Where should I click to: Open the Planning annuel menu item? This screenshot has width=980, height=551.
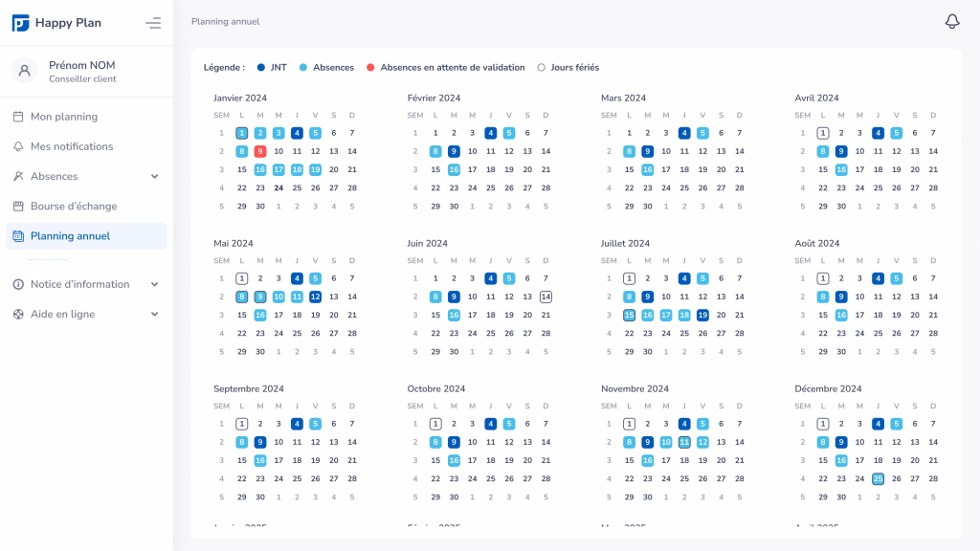point(70,236)
